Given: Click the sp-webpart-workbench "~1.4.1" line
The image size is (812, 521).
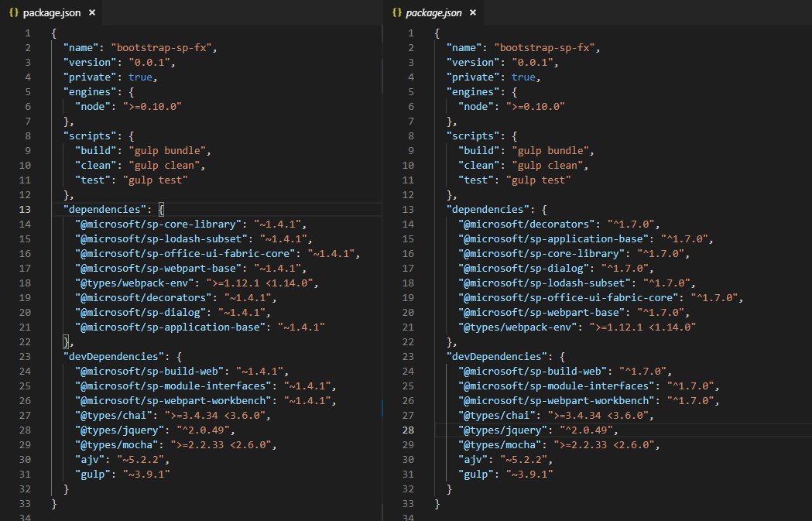Looking at the screenshot, I should (x=206, y=401).
